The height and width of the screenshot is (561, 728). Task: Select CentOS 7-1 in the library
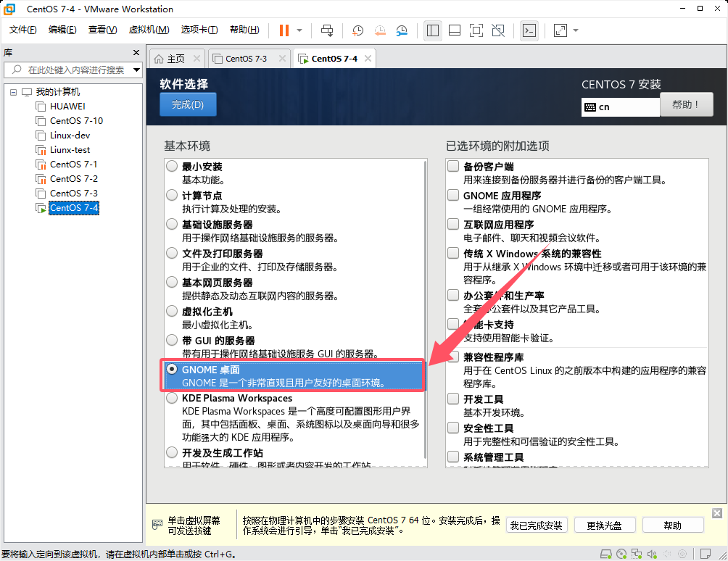(73, 165)
